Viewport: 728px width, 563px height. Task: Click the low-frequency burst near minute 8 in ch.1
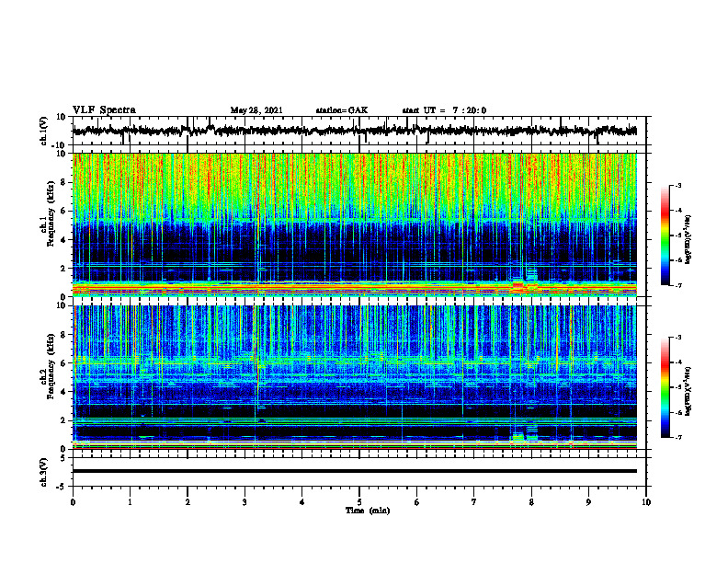pos(525,280)
